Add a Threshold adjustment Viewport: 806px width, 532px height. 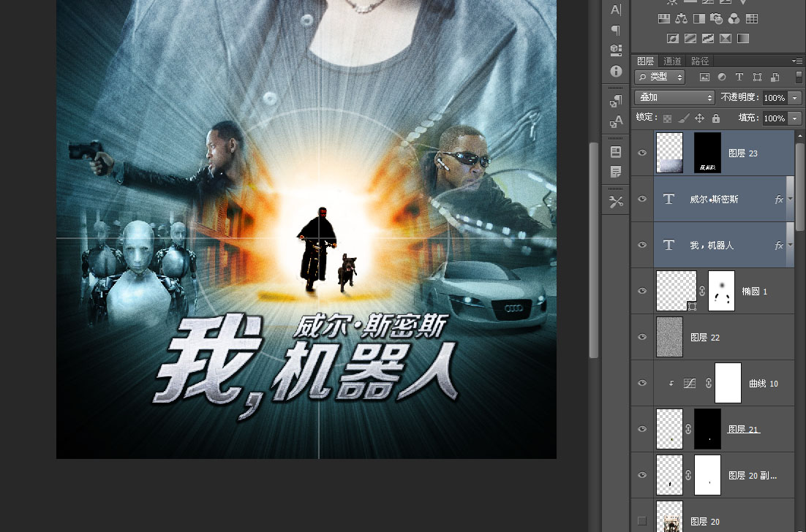point(708,39)
